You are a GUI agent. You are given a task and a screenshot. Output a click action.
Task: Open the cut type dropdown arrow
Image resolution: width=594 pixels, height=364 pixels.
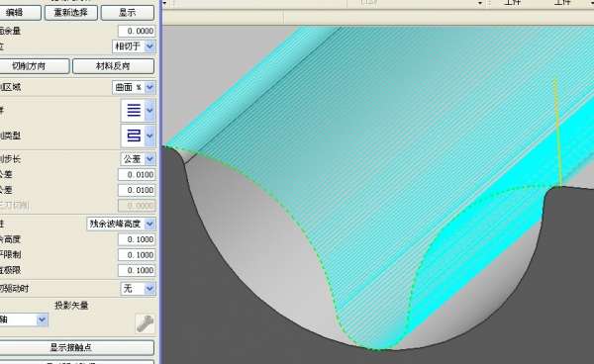tap(149, 136)
